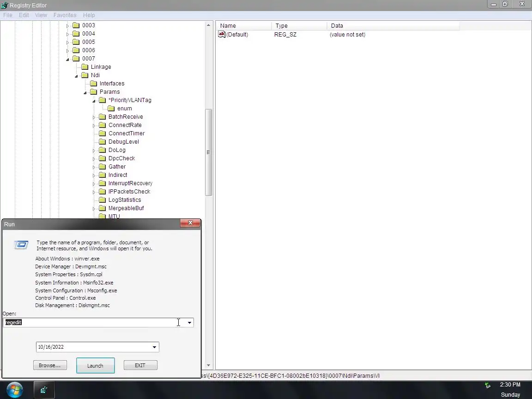Open the View menu
Viewport: 532px width, 399px height.
tap(41, 15)
